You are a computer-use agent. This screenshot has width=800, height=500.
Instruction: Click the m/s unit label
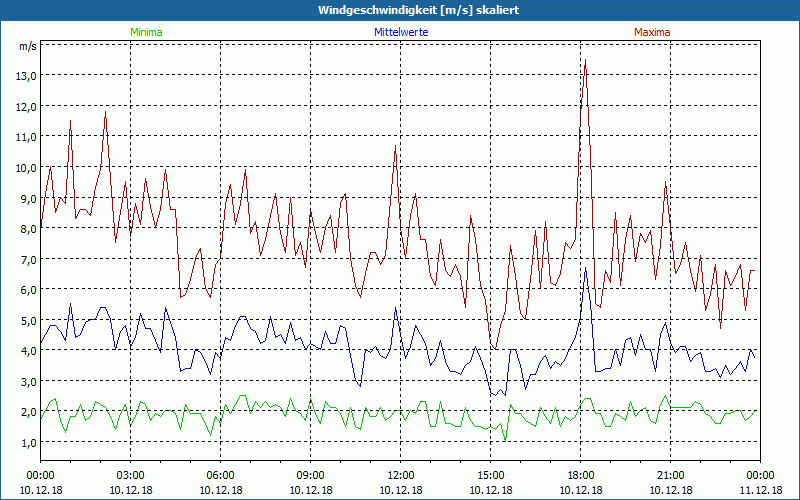pos(28,46)
